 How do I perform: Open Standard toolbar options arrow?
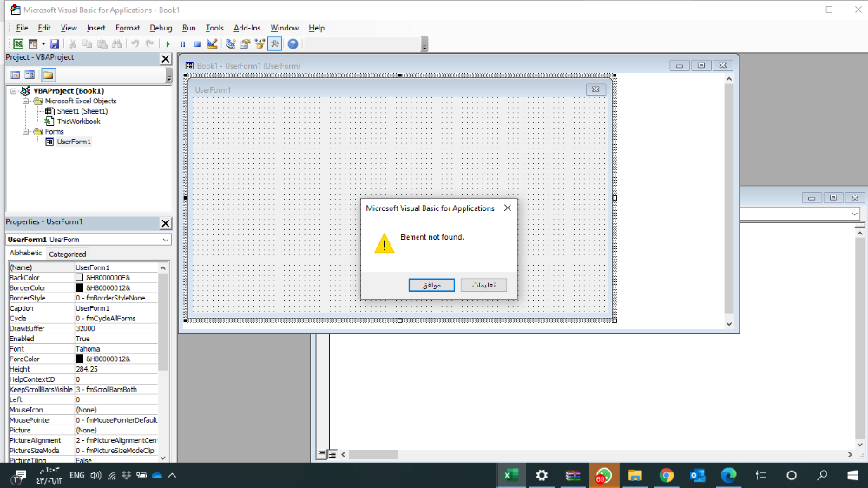(424, 44)
